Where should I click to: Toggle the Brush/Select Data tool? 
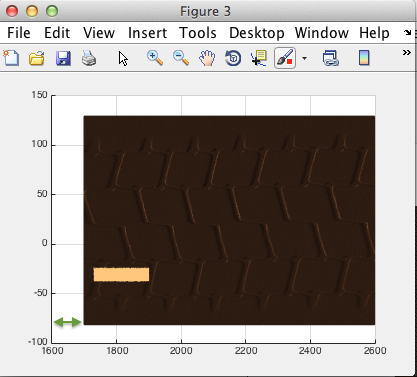285,58
